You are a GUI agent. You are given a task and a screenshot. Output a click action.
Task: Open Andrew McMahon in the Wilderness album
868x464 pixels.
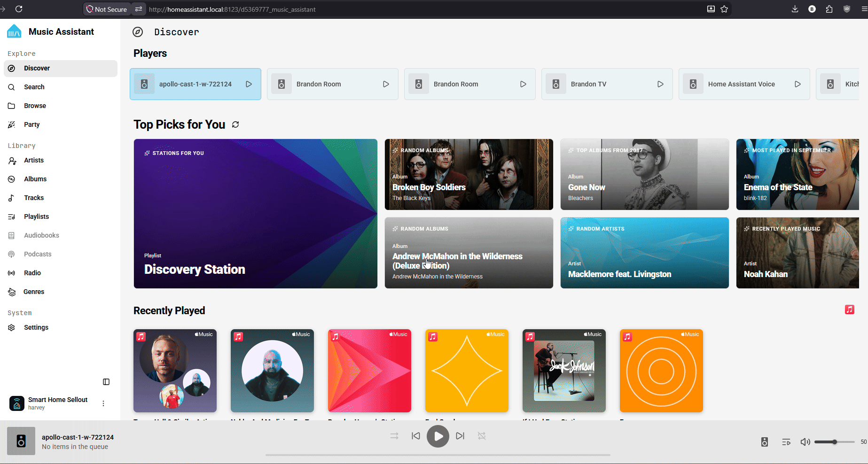click(469, 253)
